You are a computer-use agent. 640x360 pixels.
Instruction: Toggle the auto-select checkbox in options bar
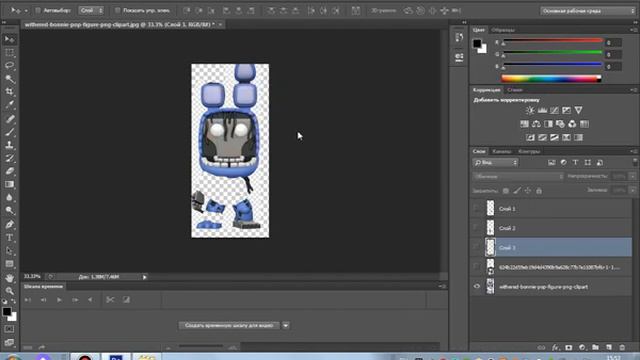(x=38, y=10)
